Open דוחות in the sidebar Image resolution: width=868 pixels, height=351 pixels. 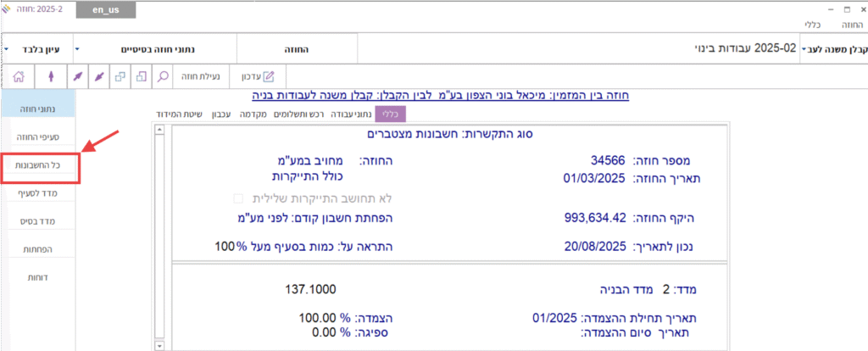click(x=40, y=276)
